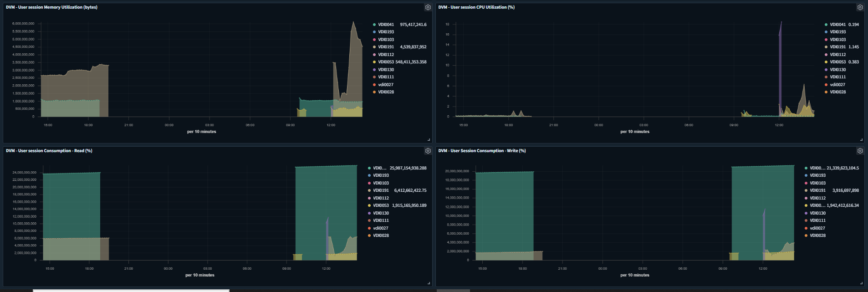Toggle the VDI0193 series in the Memory Utilization legend

coord(386,32)
